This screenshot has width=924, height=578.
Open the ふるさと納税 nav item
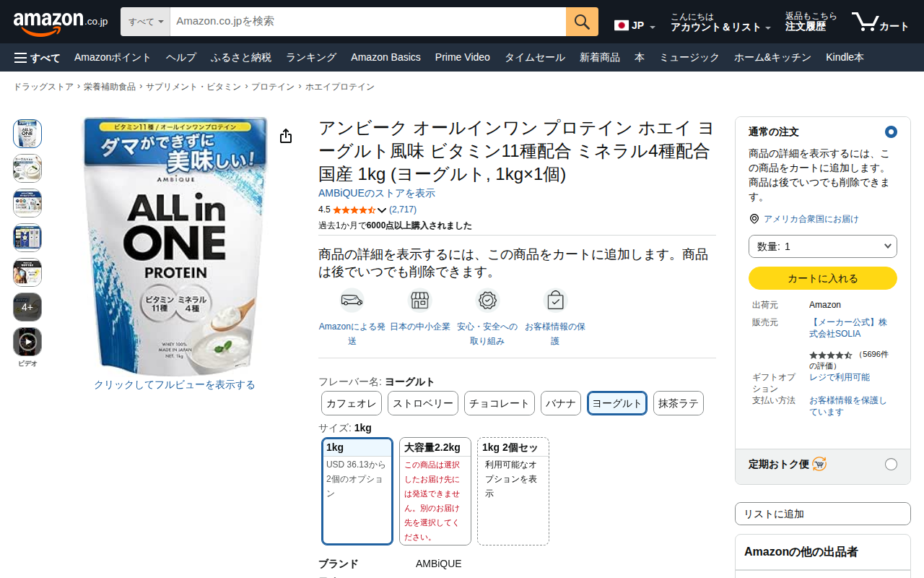pos(241,58)
